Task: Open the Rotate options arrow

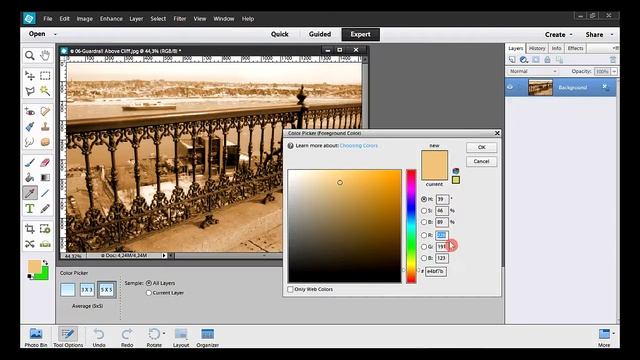Action: coord(164,333)
